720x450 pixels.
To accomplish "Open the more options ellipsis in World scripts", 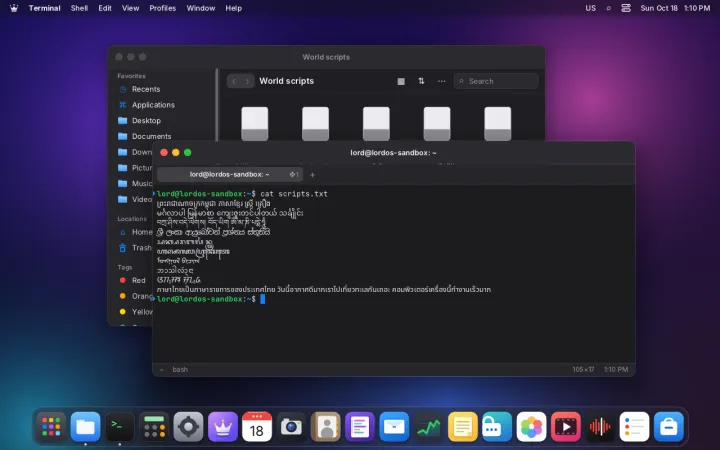I will pyautogui.click(x=441, y=81).
